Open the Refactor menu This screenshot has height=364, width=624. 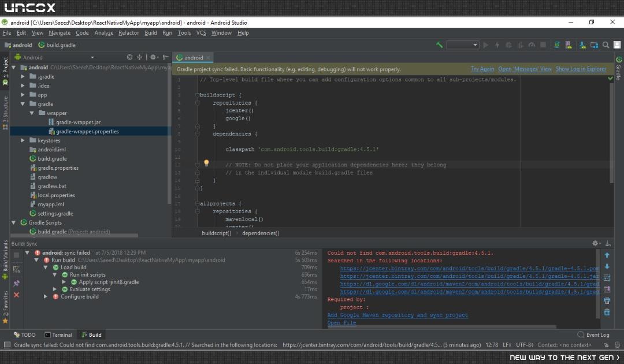pos(128,32)
